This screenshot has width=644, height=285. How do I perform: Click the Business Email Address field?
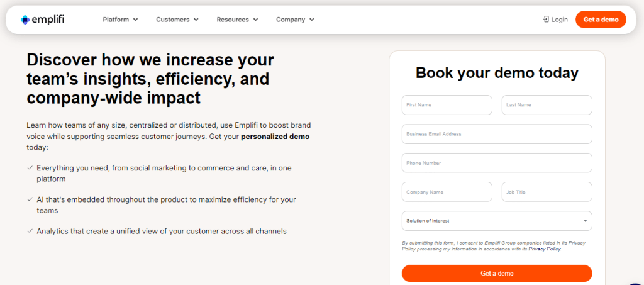(x=497, y=134)
